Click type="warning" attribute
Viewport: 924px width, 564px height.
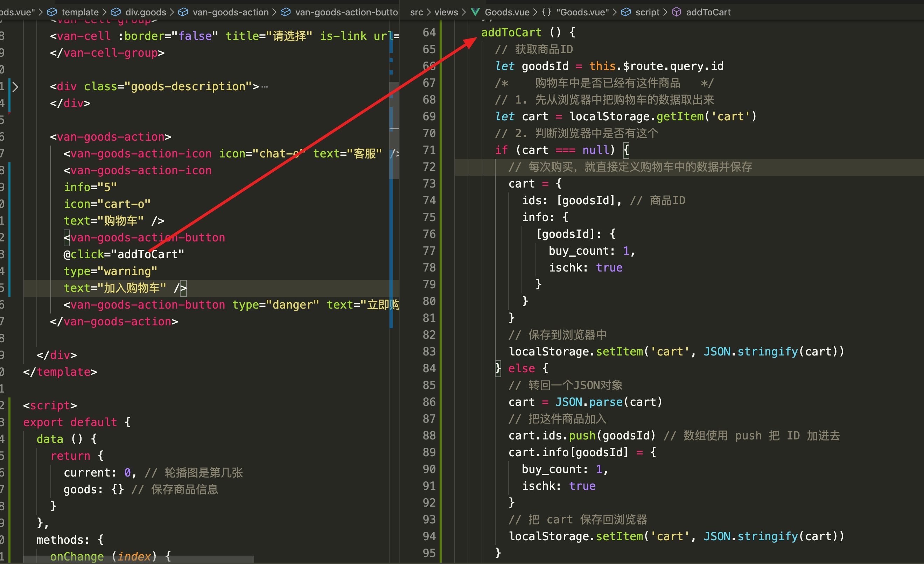click(x=110, y=271)
